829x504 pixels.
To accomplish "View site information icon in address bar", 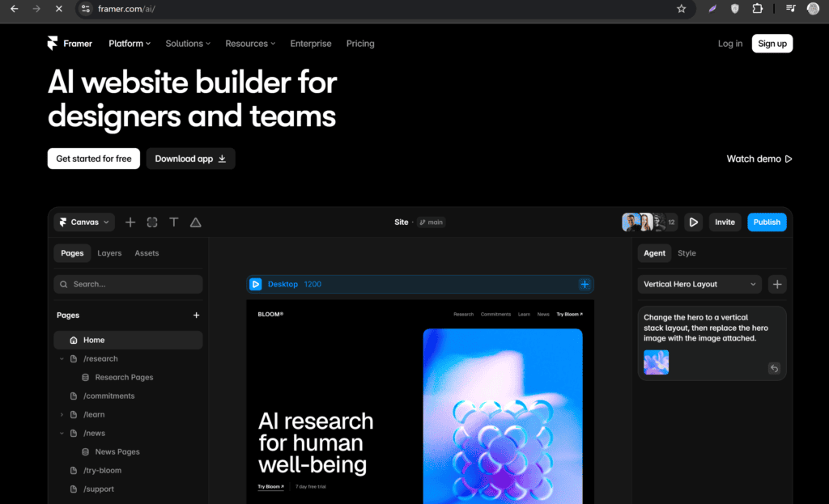I will (86, 9).
